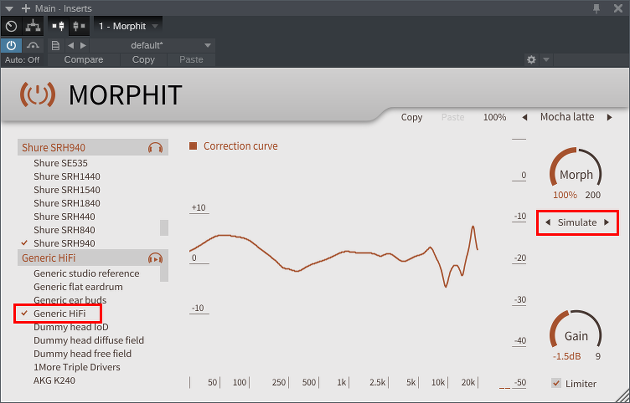This screenshot has width=630, height=403.
Task: Pin the plugin window
Action: point(597,8)
